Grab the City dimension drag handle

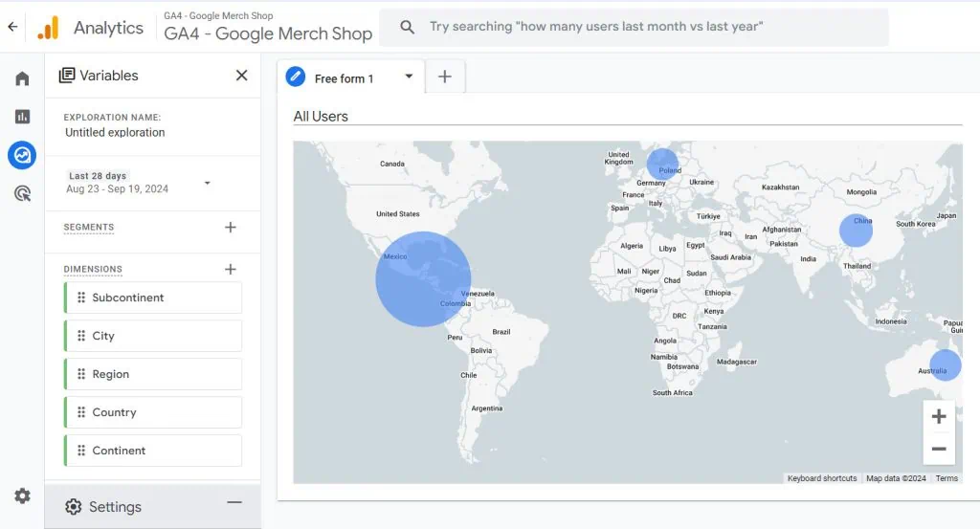[81, 336]
